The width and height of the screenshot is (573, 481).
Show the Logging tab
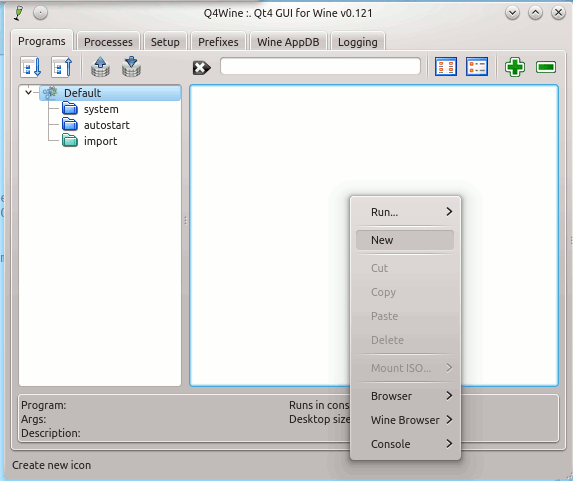pos(358,42)
